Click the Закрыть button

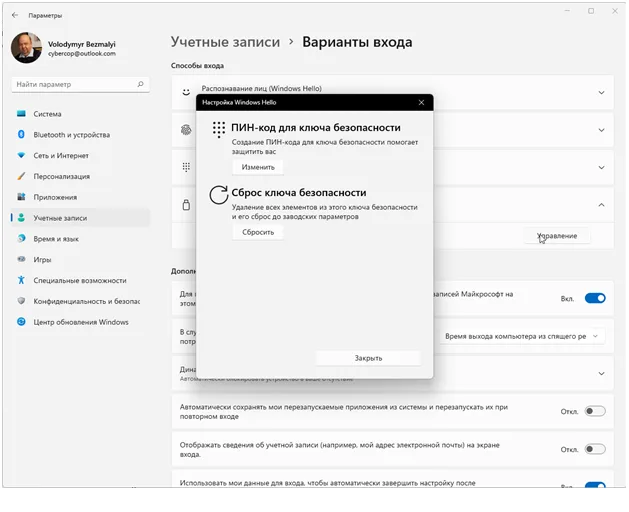(368, 358)
